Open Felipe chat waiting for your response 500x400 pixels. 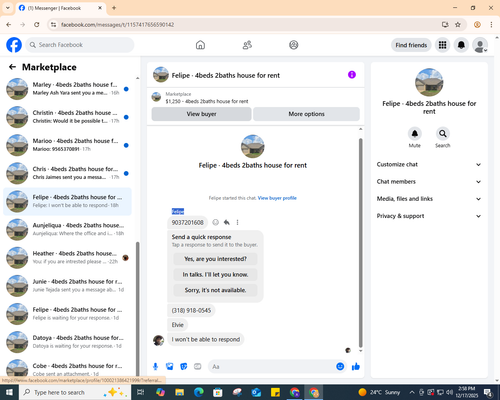[x=67, y=314]
